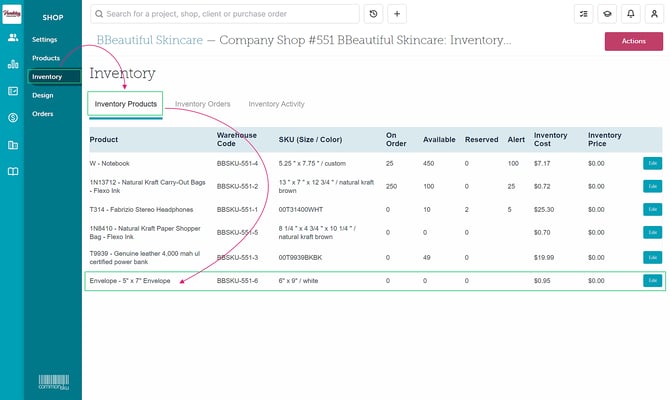Click the company logo at top left
Image resolution: width=670 pixels, height=400 pixels.
tap(12, 14)
